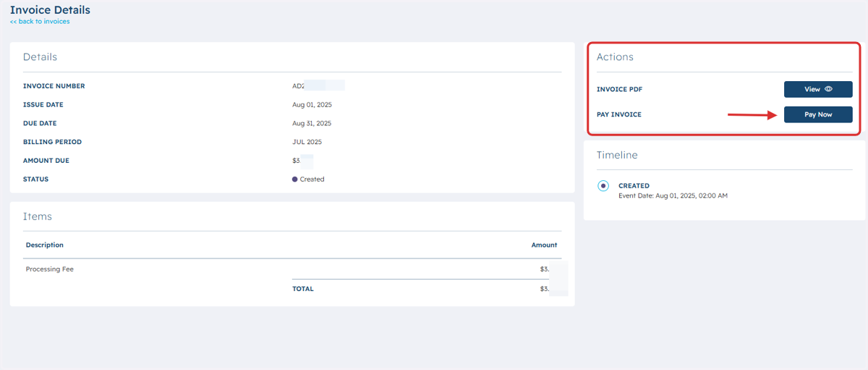Click the INVOICE NUMBER label
868x370 pixels.
(54, 86)
